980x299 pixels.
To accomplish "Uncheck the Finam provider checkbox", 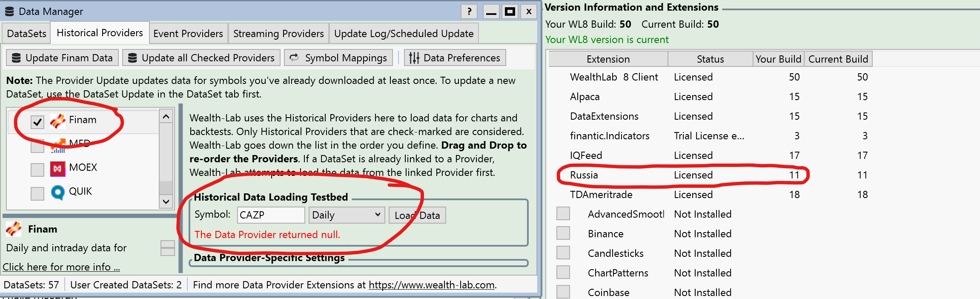I will pos(37,122).
